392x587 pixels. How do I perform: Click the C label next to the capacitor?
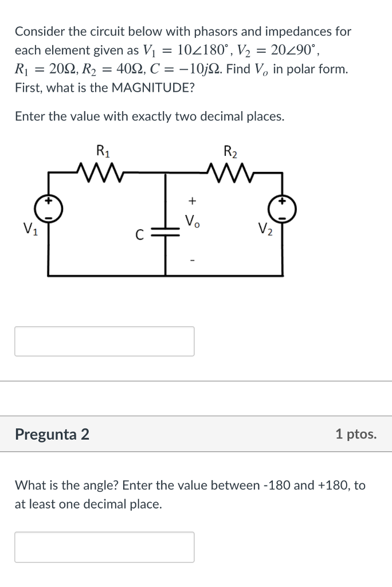coord(139,234)
